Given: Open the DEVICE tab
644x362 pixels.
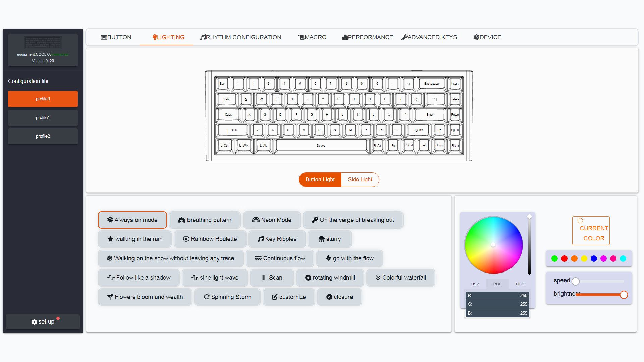Looking at the screenshot, I should tap(487, 37).
